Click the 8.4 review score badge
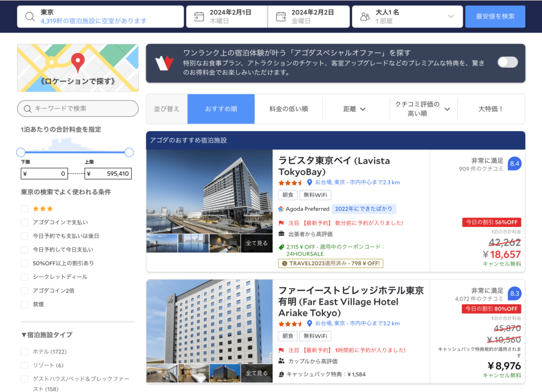 pyautogui.click(x=514, y=165)
